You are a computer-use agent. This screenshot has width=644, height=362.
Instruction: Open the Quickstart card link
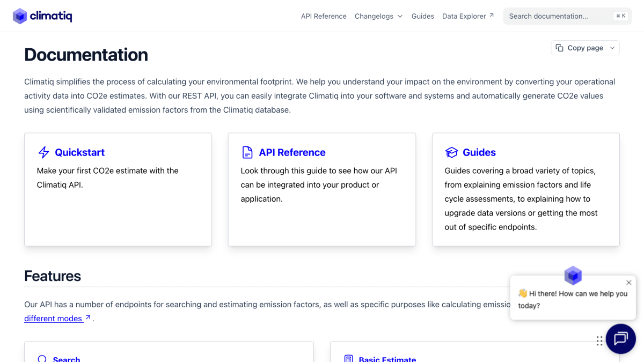(79, 152)
